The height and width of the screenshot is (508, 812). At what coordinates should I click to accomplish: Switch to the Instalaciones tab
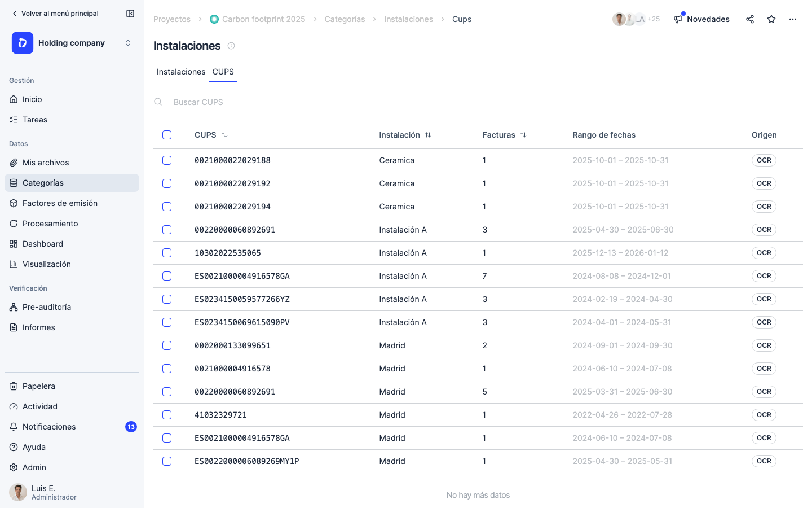tap(181, 72)
